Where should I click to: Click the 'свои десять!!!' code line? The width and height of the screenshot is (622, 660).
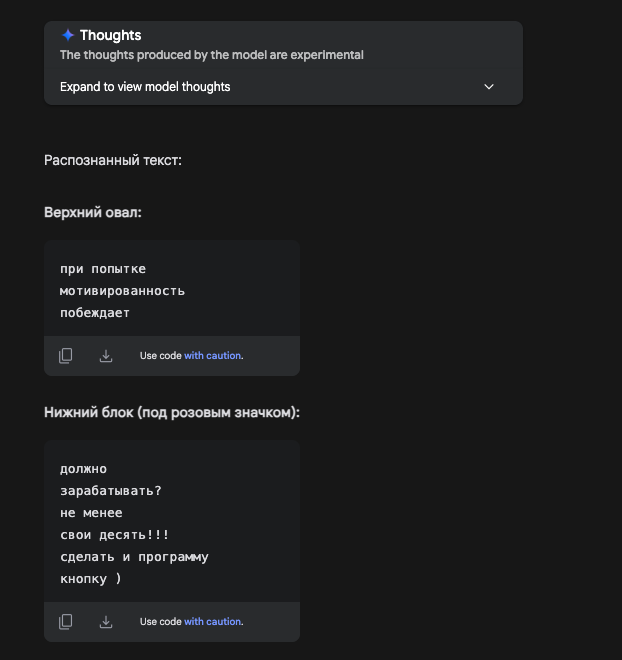pyautogui.click(x=114, y=535)
